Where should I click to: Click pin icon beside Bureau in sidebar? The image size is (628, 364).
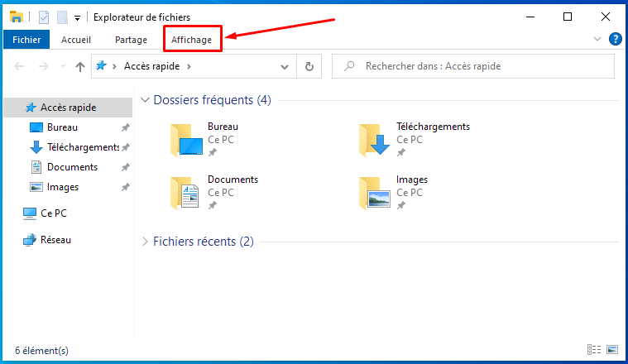[x=126, y=127]
